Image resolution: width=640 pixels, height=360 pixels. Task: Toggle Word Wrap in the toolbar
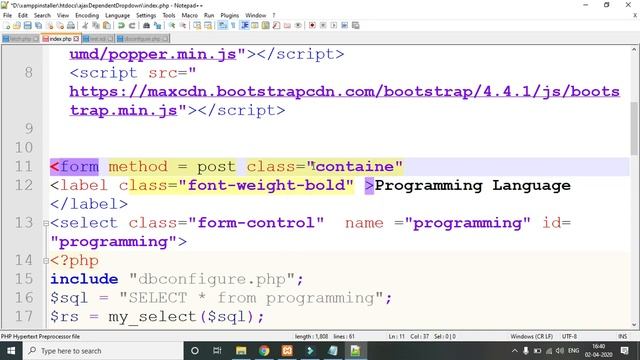coord(222,25)
